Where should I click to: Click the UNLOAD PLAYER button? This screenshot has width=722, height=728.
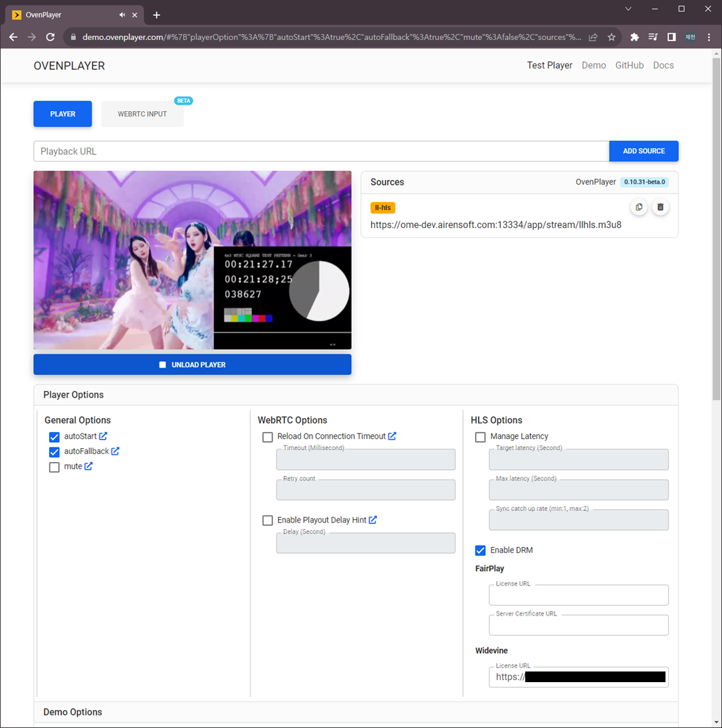[192, 364]
